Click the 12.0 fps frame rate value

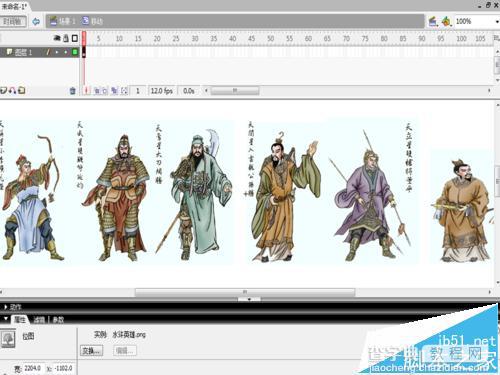point(162,91)
